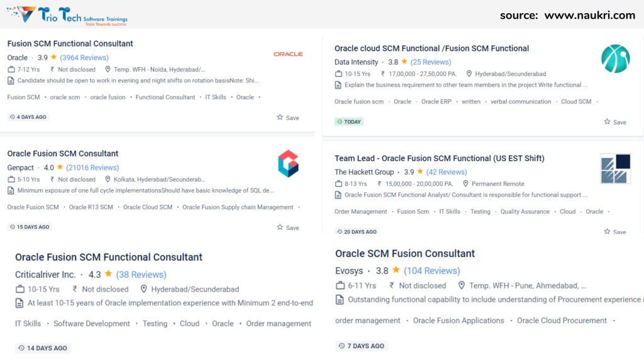Click the 4 DAYS AGO posting badge
644x362 pixels.
pos(28,117)
